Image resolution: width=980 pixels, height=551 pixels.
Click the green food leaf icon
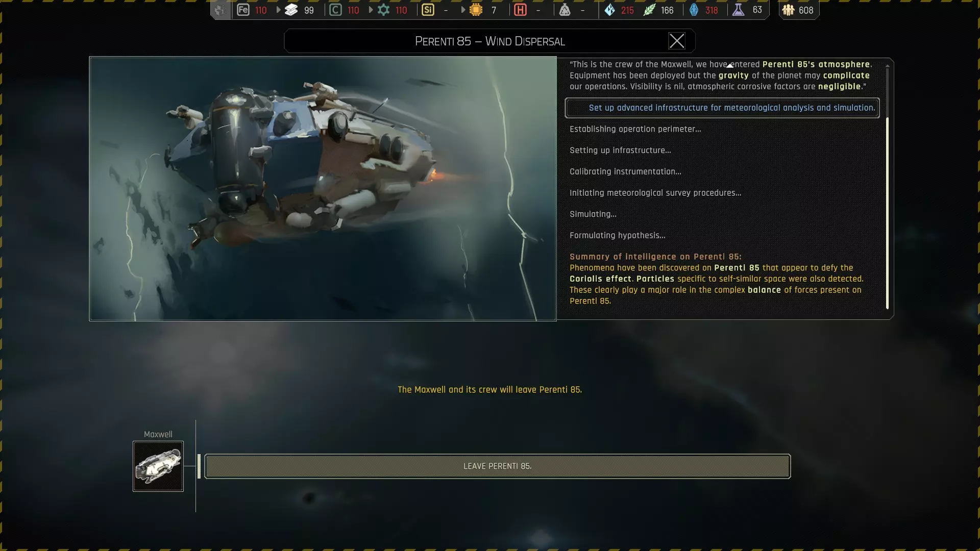(x=649, y=10)
